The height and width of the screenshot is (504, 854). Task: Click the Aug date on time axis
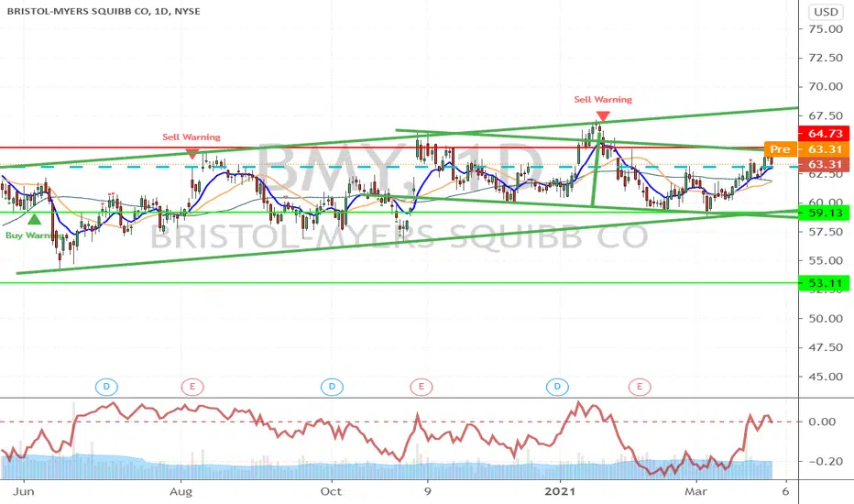pos(181,491)
